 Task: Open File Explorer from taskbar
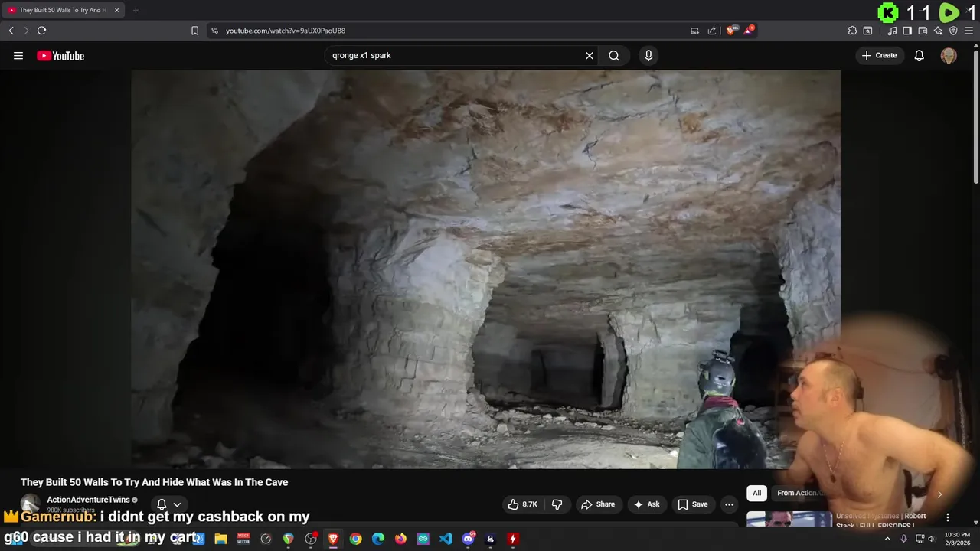pyautogui.click(x=220, y=539)
